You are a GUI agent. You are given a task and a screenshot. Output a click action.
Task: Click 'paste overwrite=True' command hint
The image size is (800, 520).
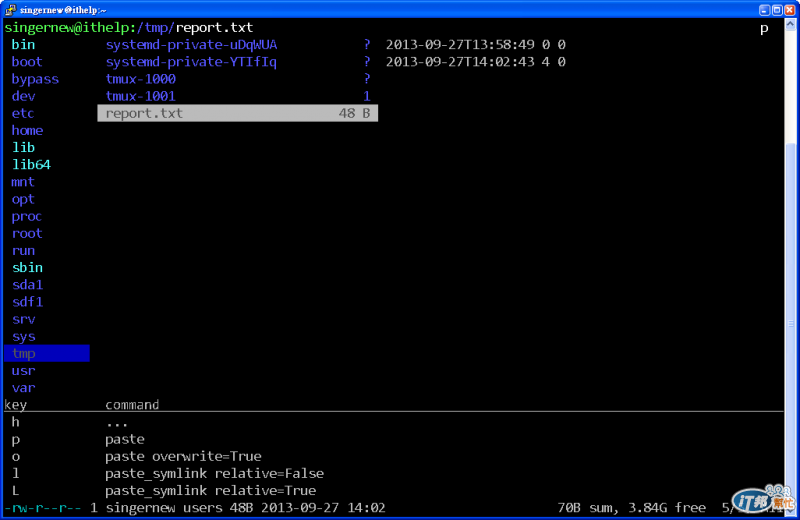[x=183, y=456]
